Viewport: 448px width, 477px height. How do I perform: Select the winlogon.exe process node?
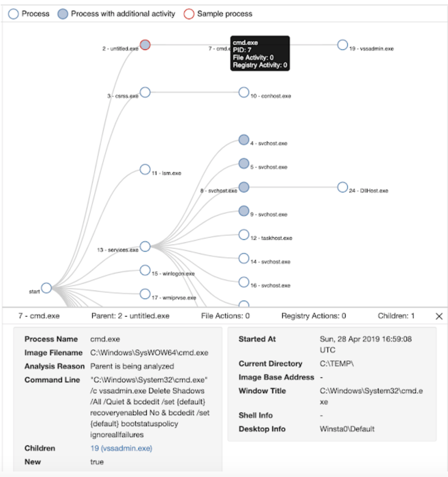(145, 270)
